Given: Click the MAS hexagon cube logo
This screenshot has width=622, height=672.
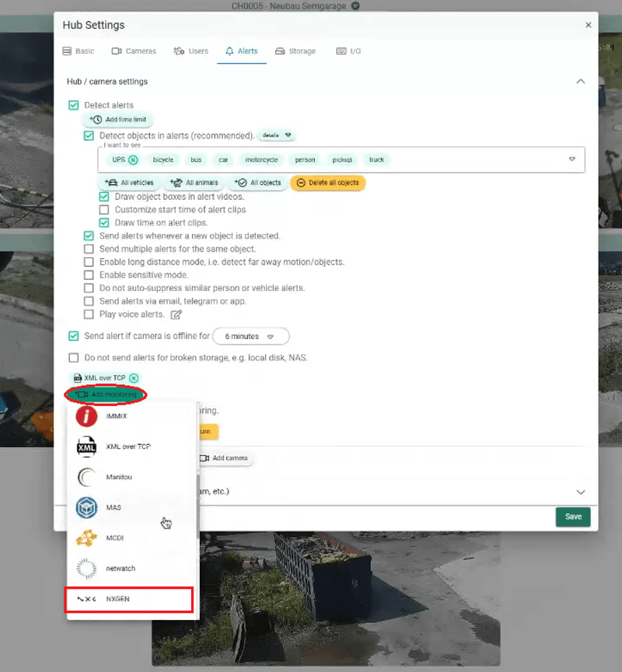Looking at the screenshot, I should coord(86,507).
